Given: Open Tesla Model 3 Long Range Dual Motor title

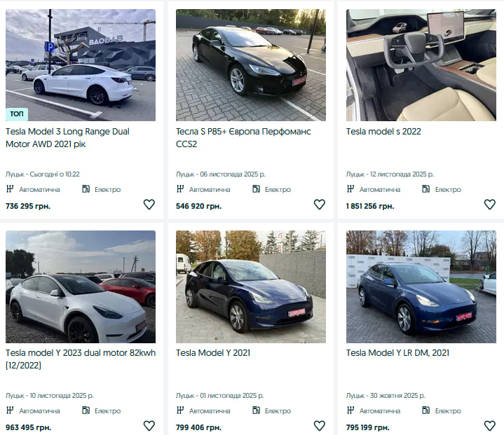Looking at the screenshot, I should click(x=67, y=137).
